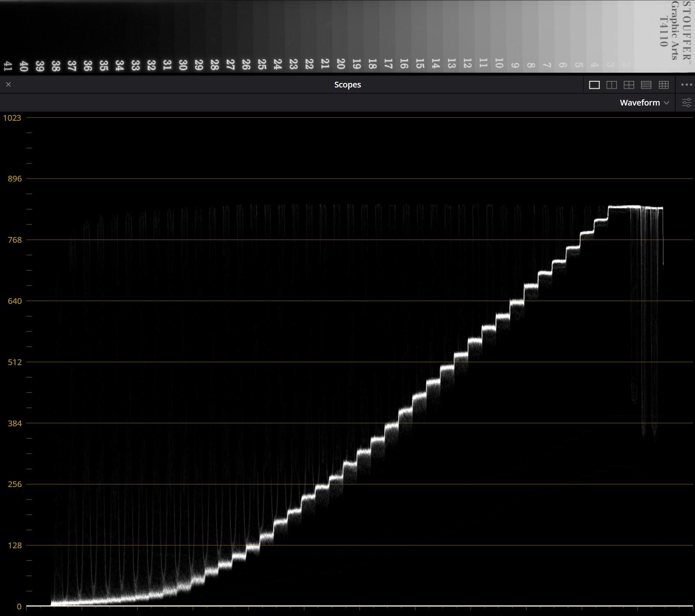
Task: Click the 1023 graticule label
Action: tap(12, 118)
